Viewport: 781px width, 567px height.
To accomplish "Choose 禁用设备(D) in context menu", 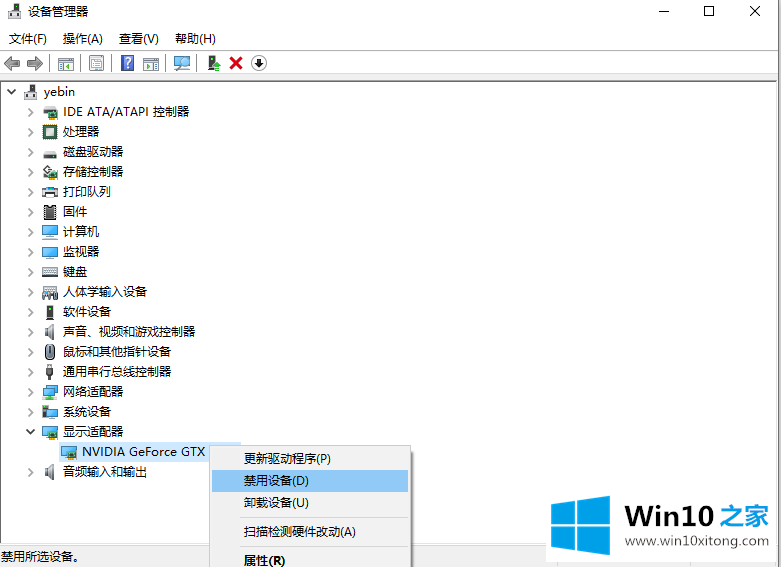I will pos(310,481).
